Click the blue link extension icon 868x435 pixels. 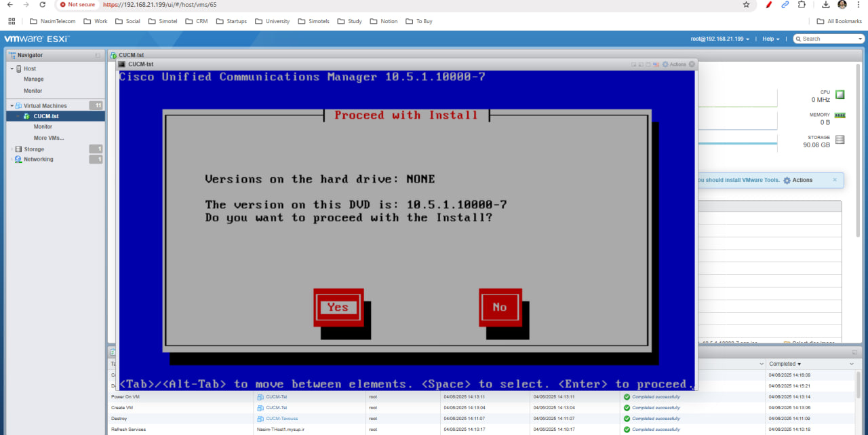pos(785,4)
